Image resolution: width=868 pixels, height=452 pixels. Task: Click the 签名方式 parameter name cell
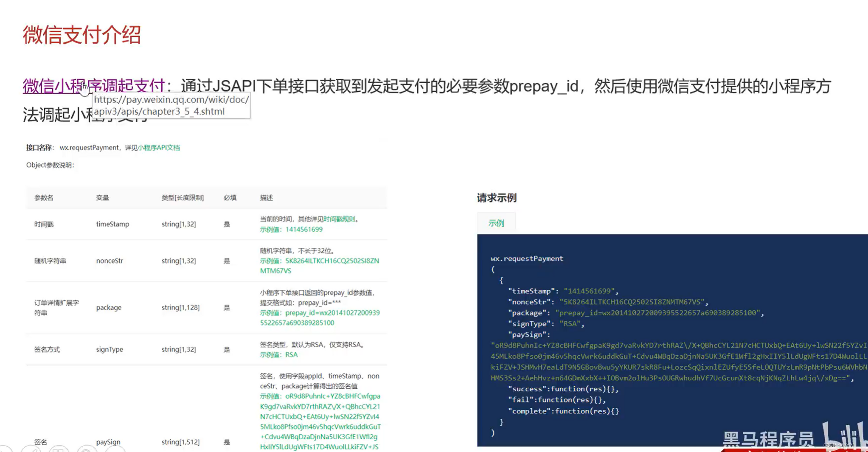tap(47, 349)
